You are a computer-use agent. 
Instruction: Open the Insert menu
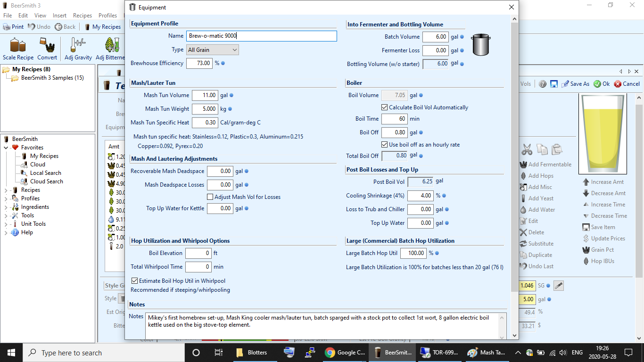[60, 16]
